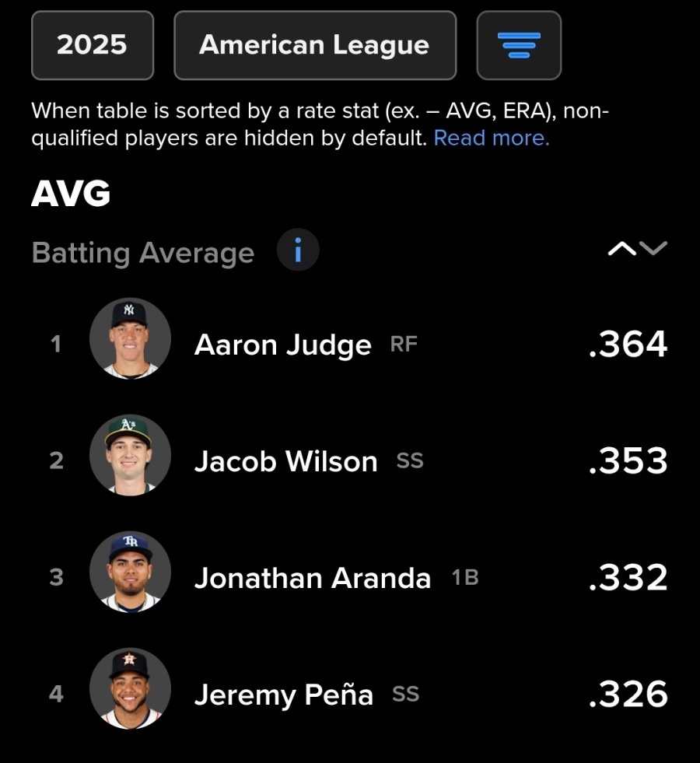Open the American League selector
The height and width of the screenshot is (763, 700).
315,45
